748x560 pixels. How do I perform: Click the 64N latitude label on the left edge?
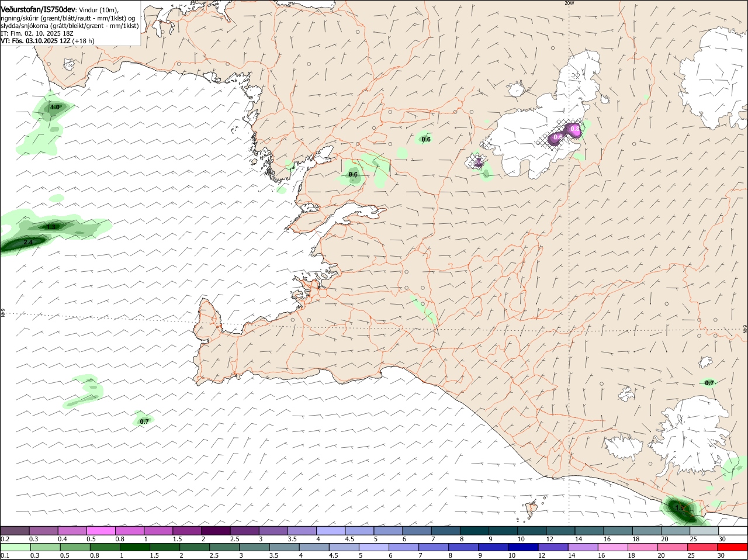click(3, 313)
